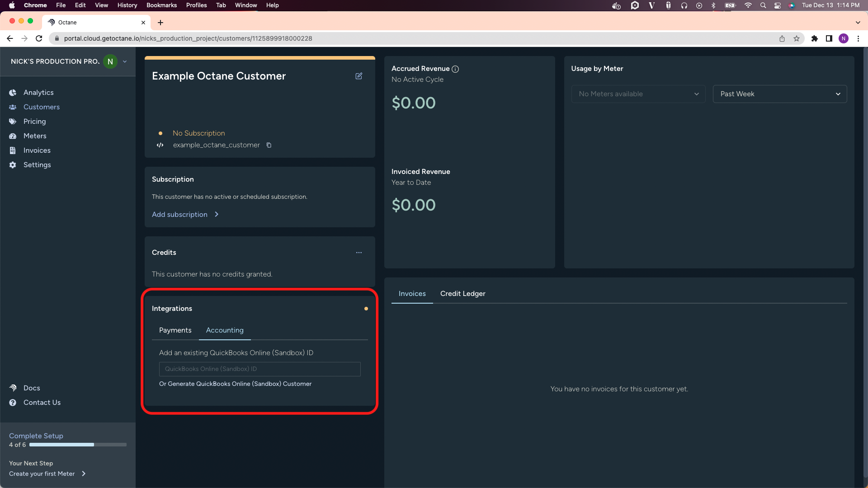
Task: Switch to the Credit Ledger tab
Action: pos(462,294)
